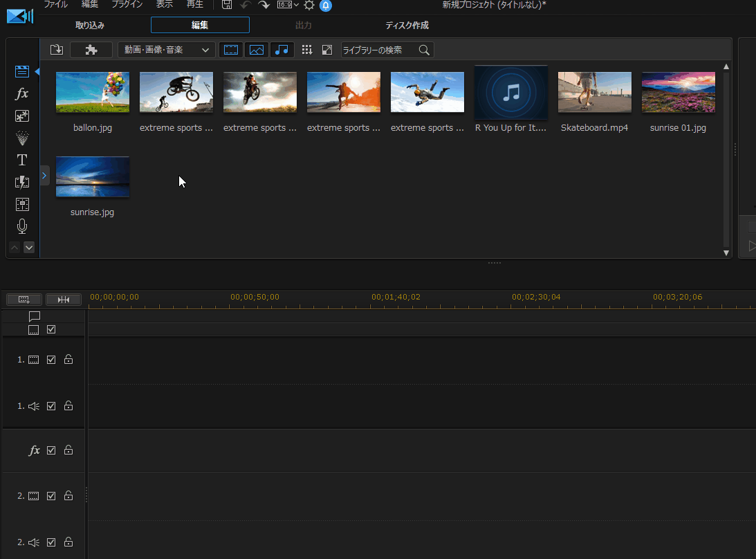Click the plugin puzzle piece button

(91, 50)
